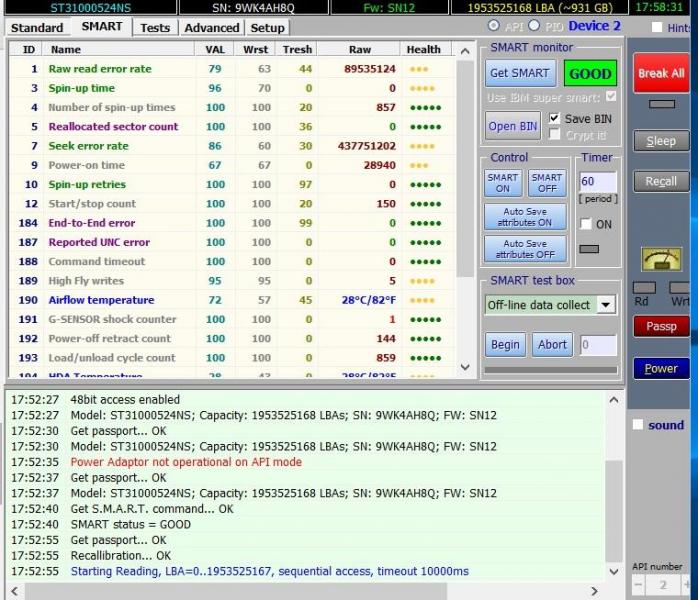Open the Advanced tab
This screenshot has width=698, height=600.
(x=212, y=28)
